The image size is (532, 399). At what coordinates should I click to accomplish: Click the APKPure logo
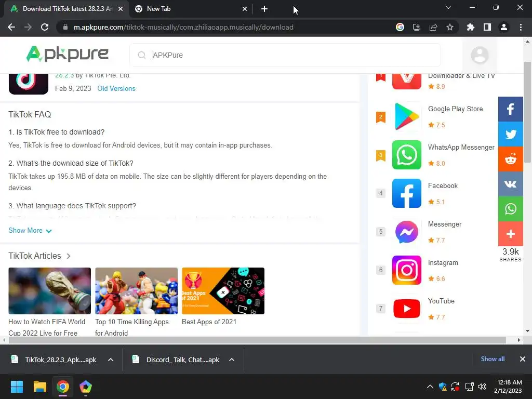click(x=67, y=54)
